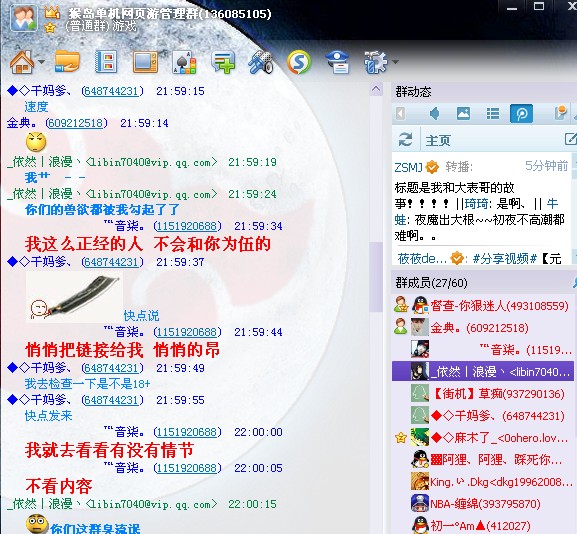Viewport: 577px width, 534px height.
Task: Click admin badge icon beside 督查-你狠迷人
Action: click(x=401, y=305)
